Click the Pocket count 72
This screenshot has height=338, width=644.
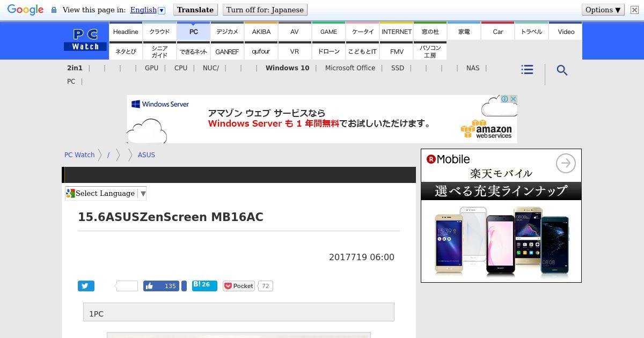pos(265,286)
